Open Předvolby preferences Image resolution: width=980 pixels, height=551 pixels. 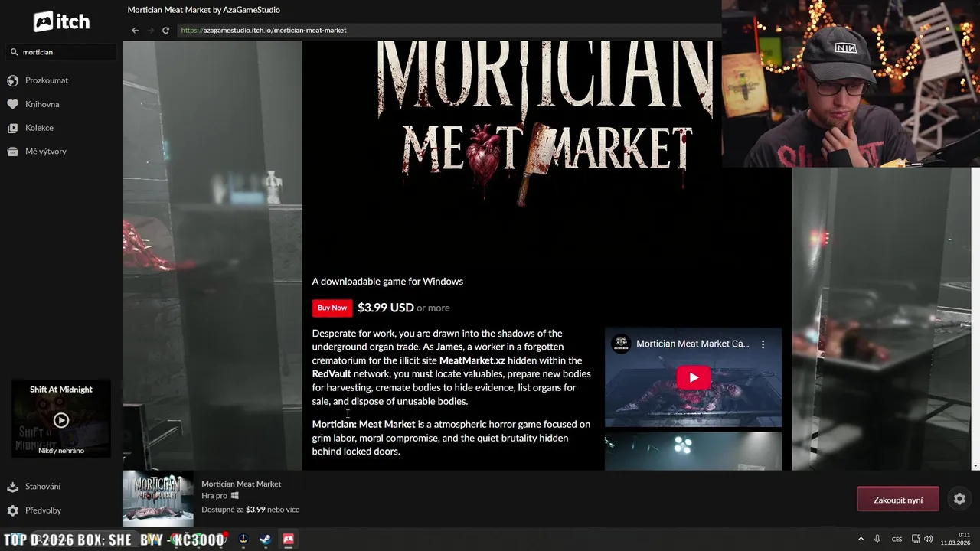[x=43, y=510]
